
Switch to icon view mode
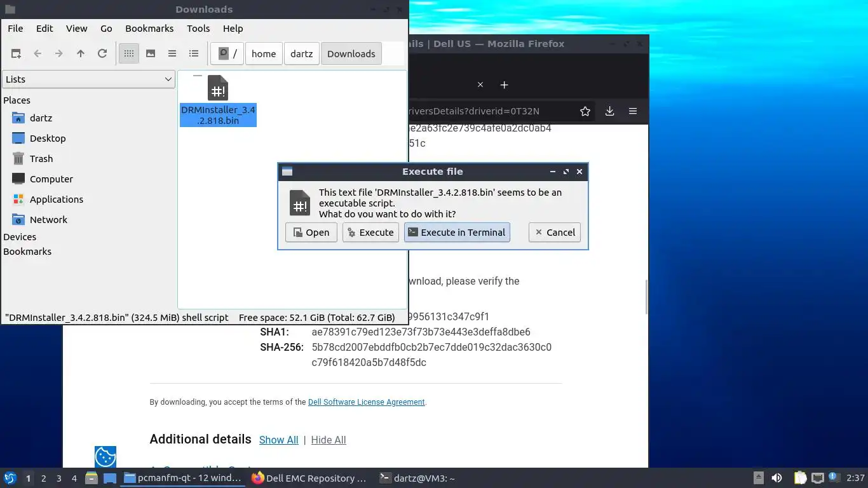pos(129,54)
